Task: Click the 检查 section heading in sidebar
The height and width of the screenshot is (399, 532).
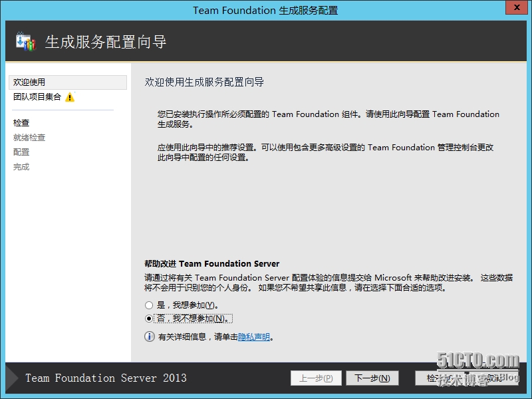Action: click(21, 123)
